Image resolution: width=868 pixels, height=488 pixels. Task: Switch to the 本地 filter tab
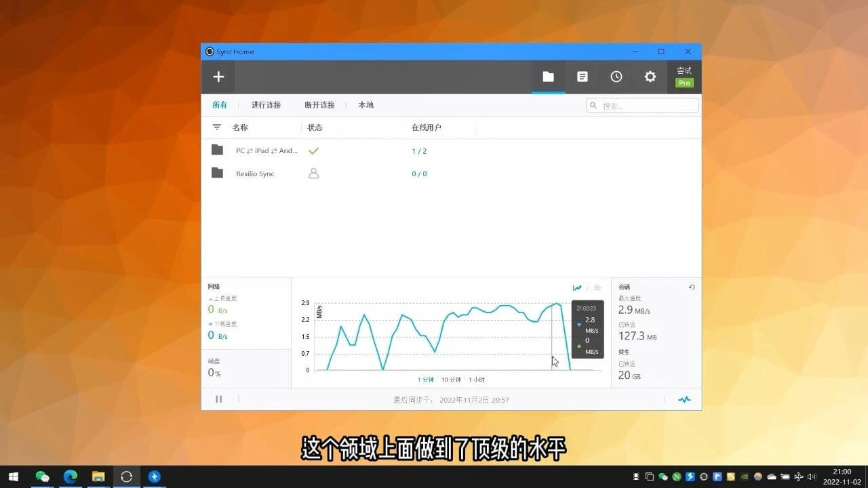pos(366,105)
